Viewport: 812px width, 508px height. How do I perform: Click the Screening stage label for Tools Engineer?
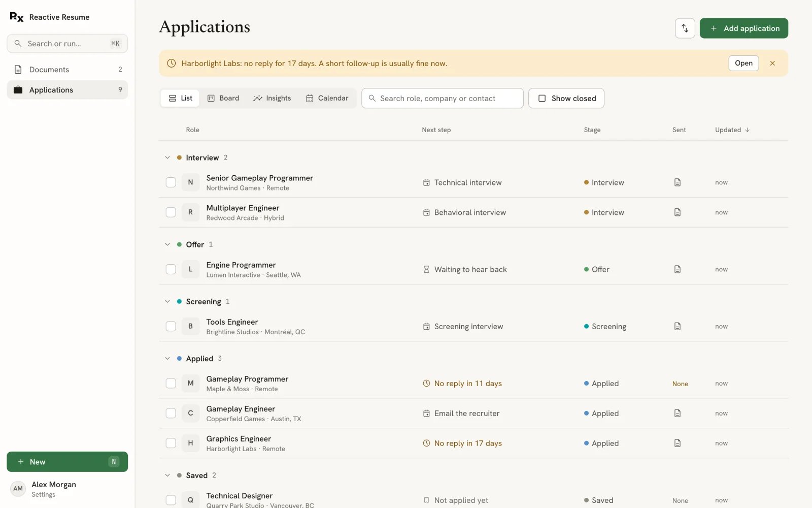605,326
